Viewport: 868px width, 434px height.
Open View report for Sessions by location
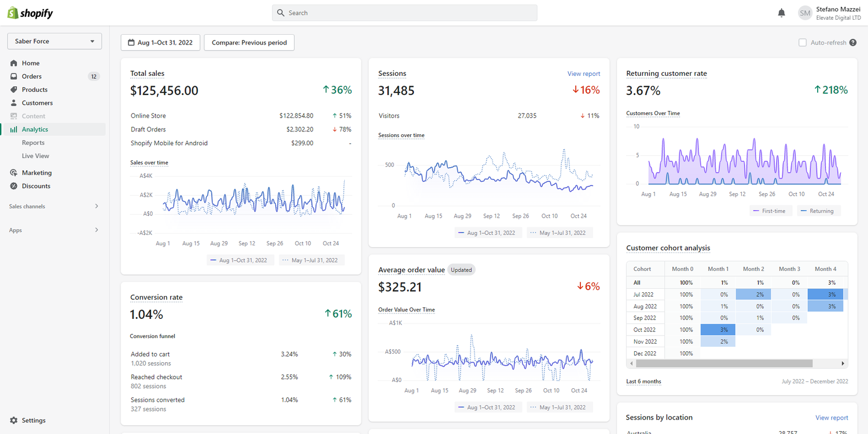click(x=832, y=418)
